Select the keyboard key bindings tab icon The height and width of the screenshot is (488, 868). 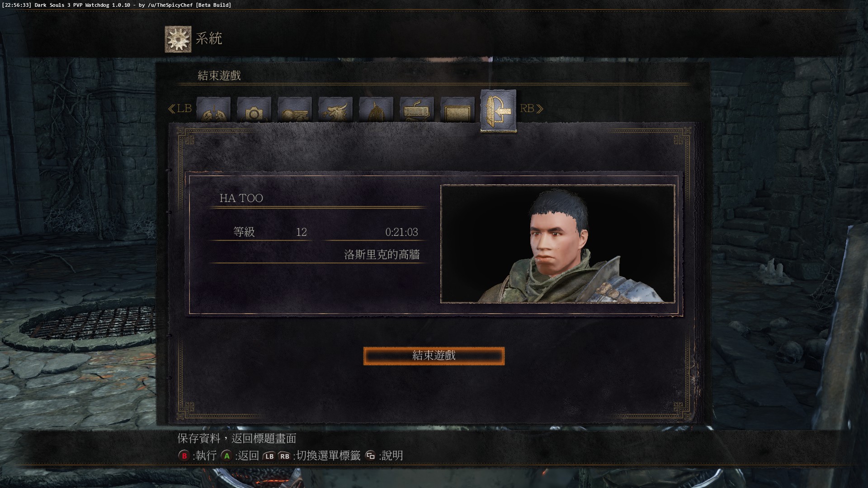(417, 109)
